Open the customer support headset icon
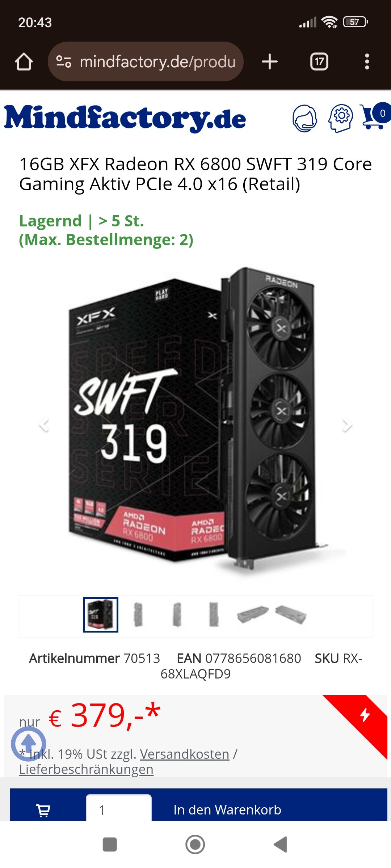This screenshot has height=868, width=391. click(305, 118)
